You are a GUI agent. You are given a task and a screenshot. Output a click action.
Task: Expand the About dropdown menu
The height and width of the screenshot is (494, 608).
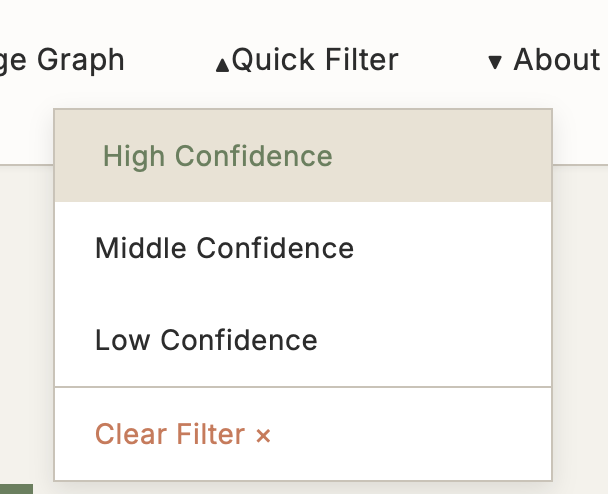tap(543, 60)
